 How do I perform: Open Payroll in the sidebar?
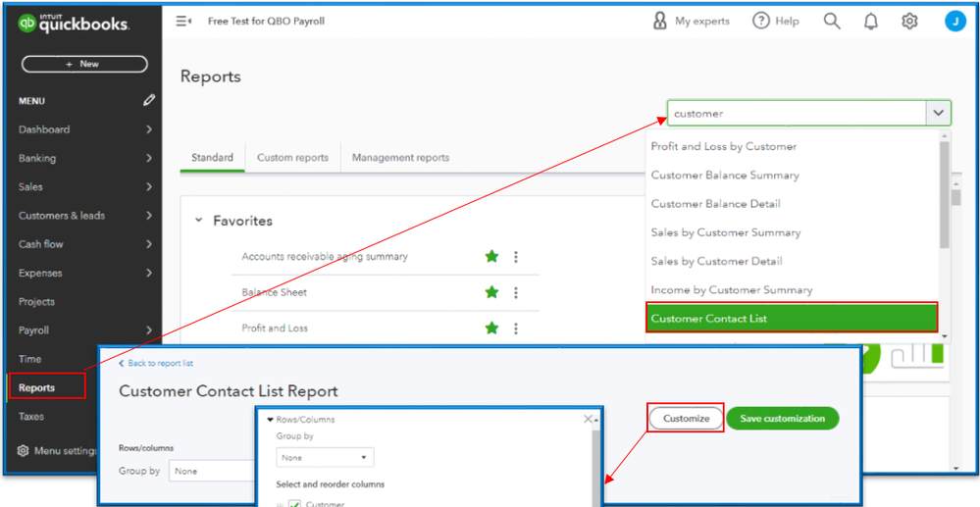[x=83, y=330]
